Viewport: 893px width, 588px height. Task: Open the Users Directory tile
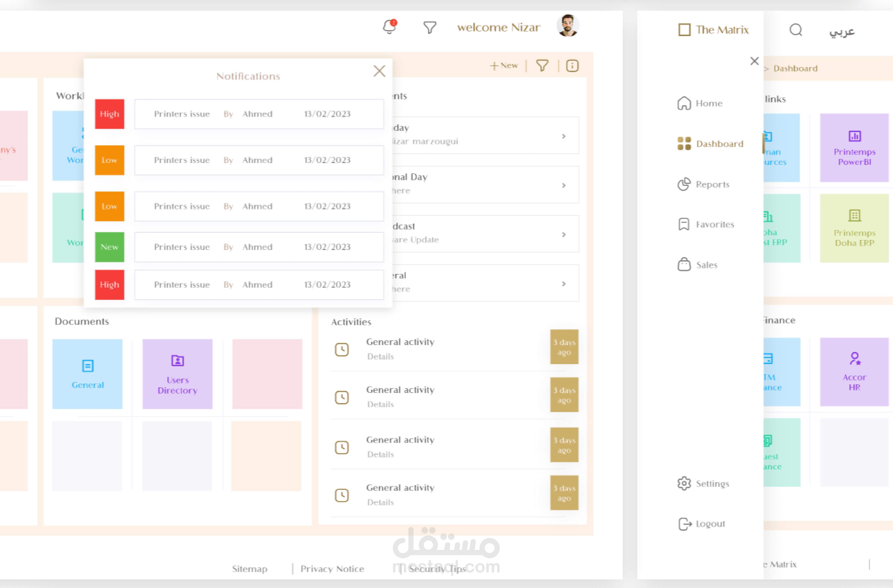tap(177, 374)
